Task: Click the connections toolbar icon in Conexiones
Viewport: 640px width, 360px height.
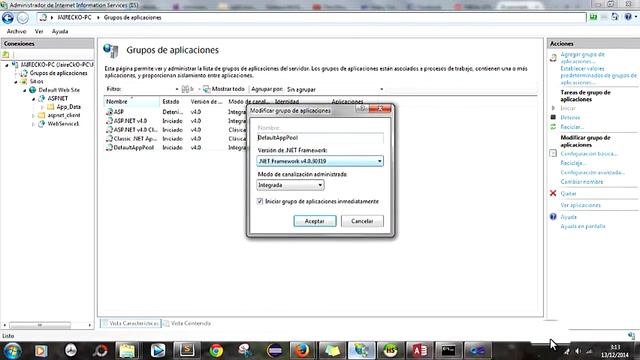Action: pyautogui.click(x=6, y=54)
